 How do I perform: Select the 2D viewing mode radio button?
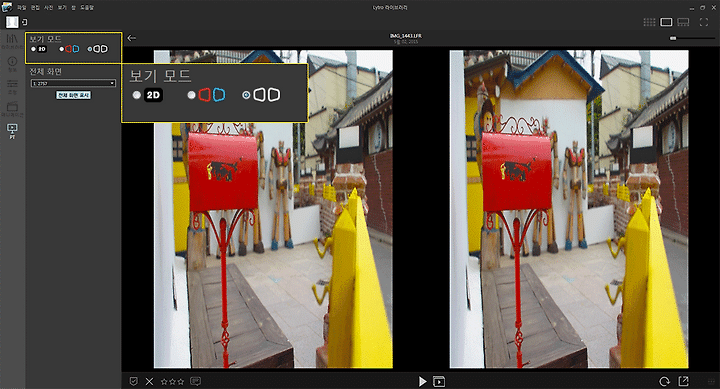pos(34,49)
